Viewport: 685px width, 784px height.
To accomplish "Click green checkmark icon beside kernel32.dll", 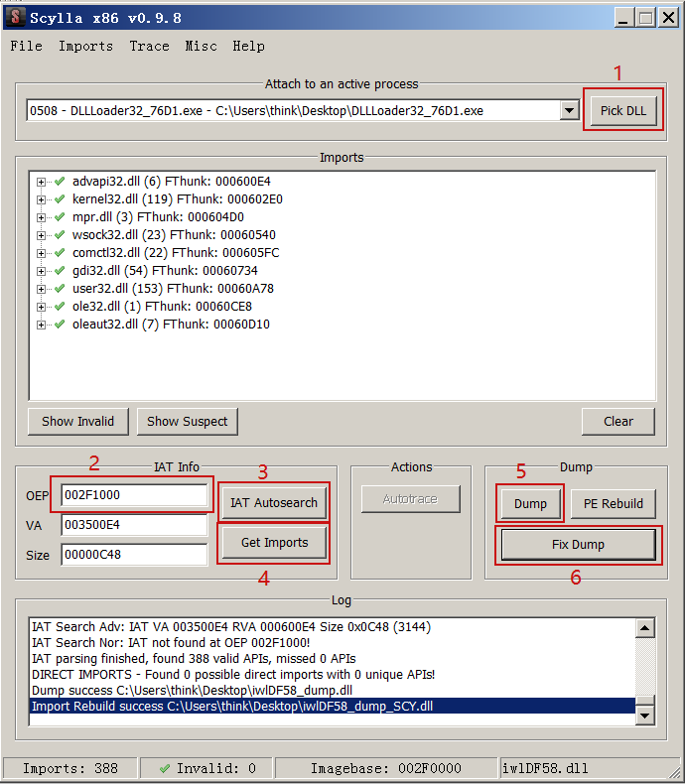I will [60, 199].
